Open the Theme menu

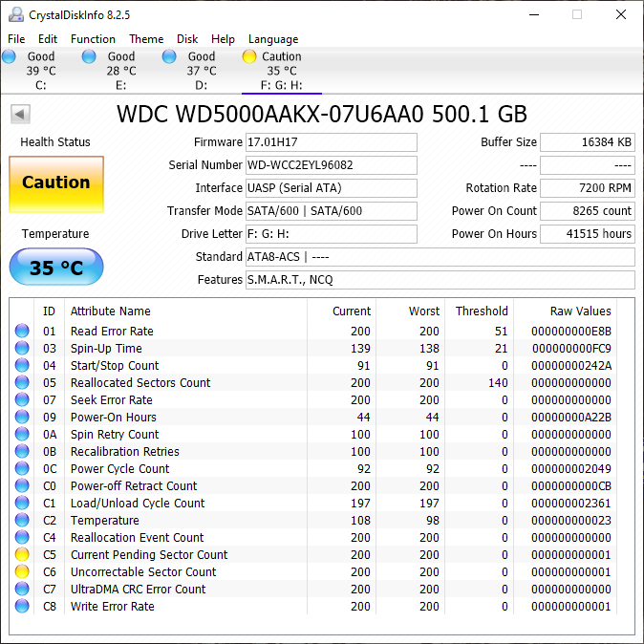point(146,39)
